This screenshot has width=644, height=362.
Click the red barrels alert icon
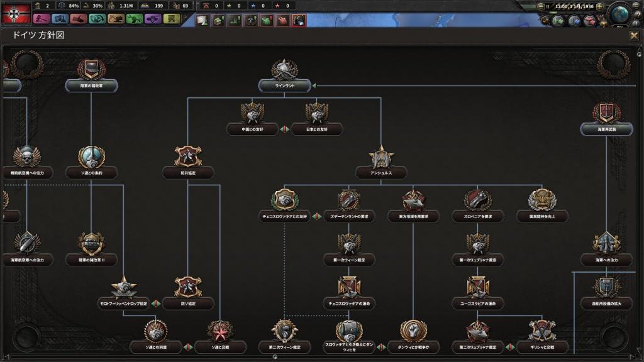pos(282,20)
